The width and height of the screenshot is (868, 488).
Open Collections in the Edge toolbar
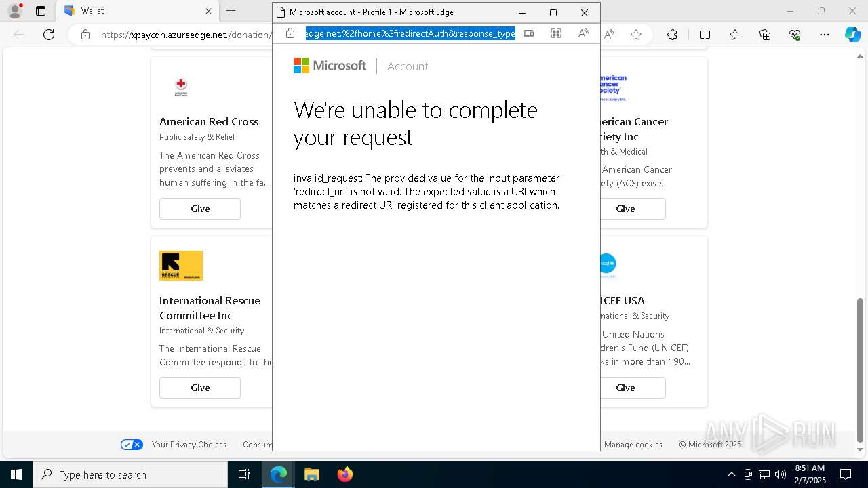coord(765,35)
